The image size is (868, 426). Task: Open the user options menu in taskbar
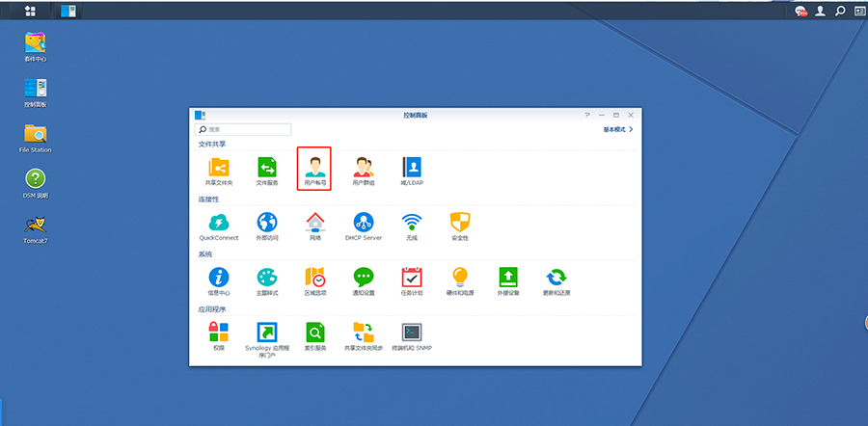pyautogui.click(x=821, y=11)
